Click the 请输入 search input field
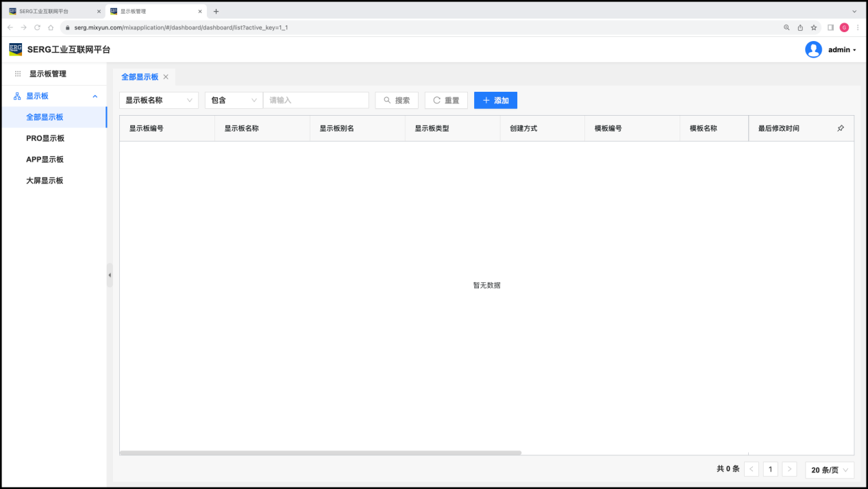The width and height of the screenshot is (868, 489). point(316,100)
